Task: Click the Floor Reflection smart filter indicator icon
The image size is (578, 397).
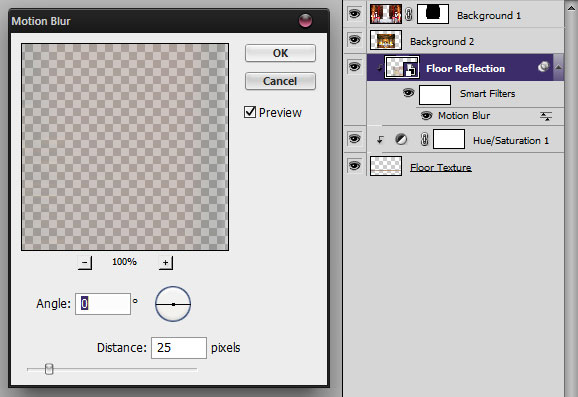Action: pyautogui.click(x=543, y=67)
